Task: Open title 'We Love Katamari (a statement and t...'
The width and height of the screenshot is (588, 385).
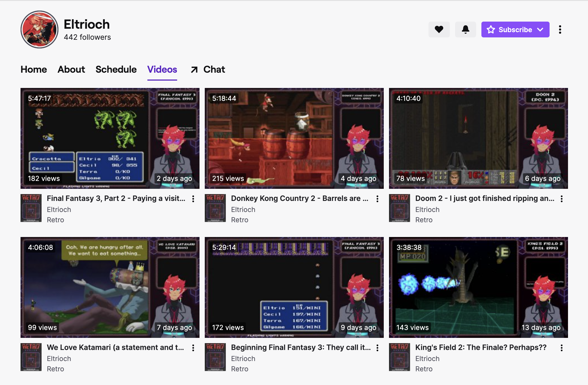Action: click(115, 348)
